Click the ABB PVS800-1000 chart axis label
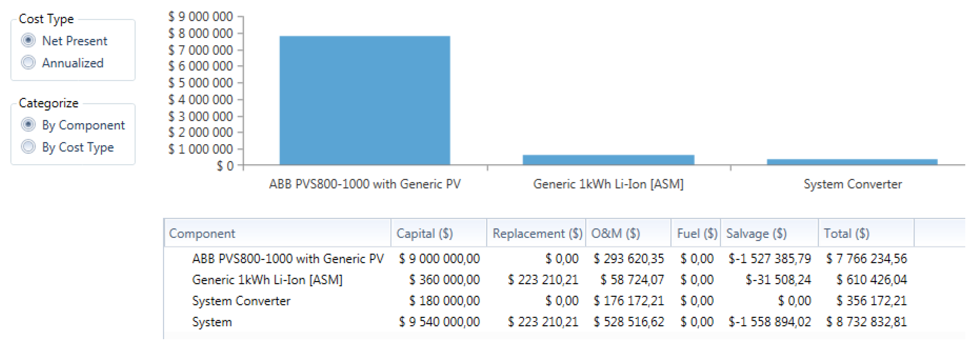980x346 pixels. point(364,184)
